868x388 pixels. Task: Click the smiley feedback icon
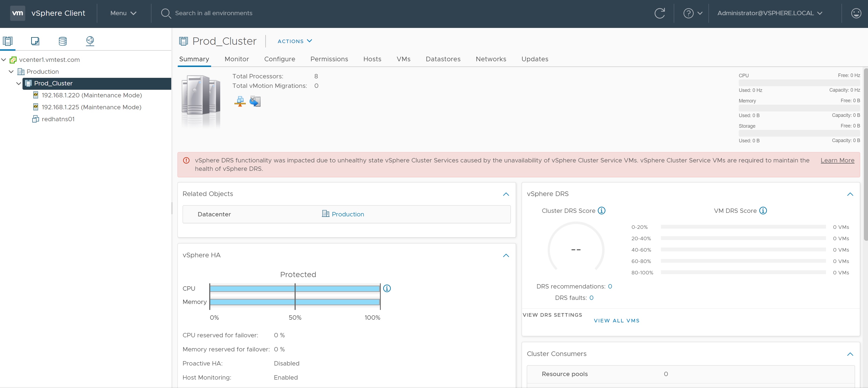point(856,13)
